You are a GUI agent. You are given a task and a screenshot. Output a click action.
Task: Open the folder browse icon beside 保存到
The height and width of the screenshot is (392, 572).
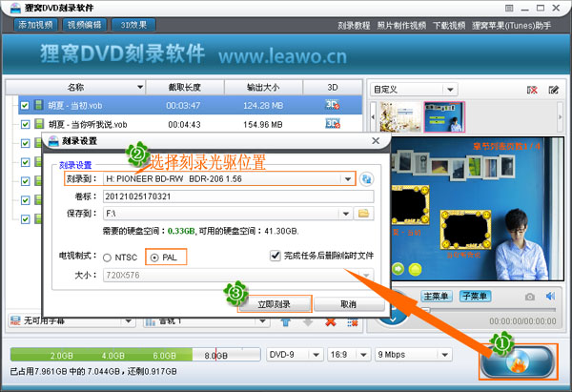pyautogui.click(x=364, y=214)
